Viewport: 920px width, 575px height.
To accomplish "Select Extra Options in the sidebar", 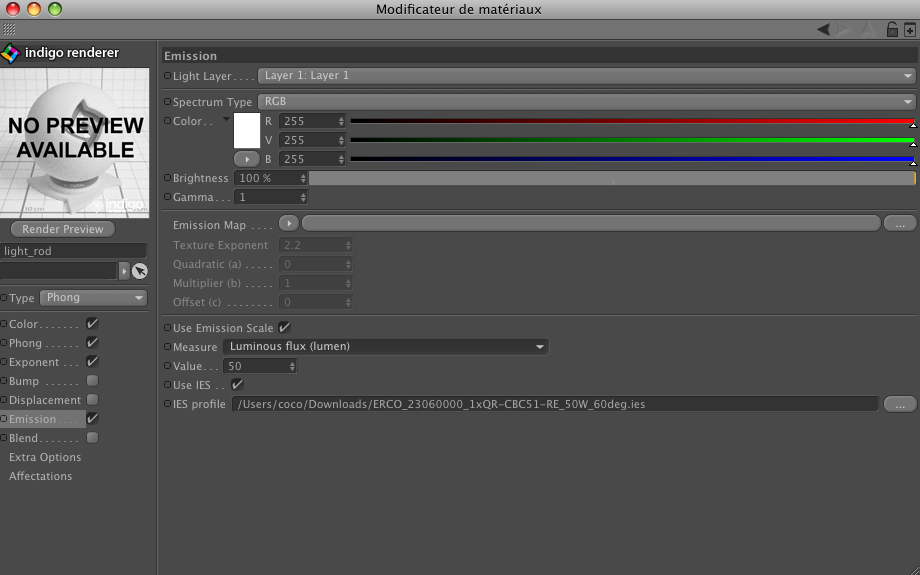I will [45, 457].
